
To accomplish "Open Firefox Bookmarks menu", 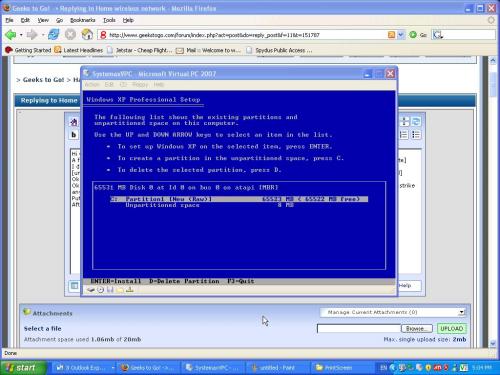I will click(x=83, y=20).
